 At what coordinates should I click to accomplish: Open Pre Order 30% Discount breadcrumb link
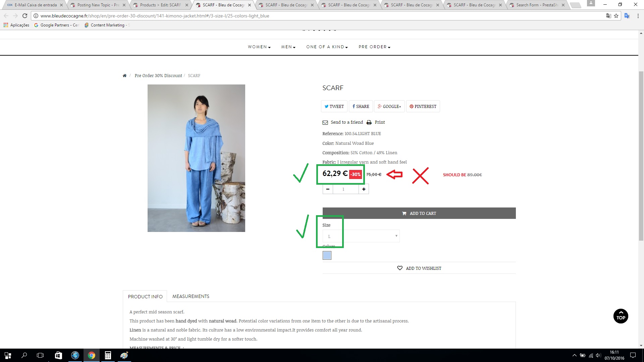158,76
